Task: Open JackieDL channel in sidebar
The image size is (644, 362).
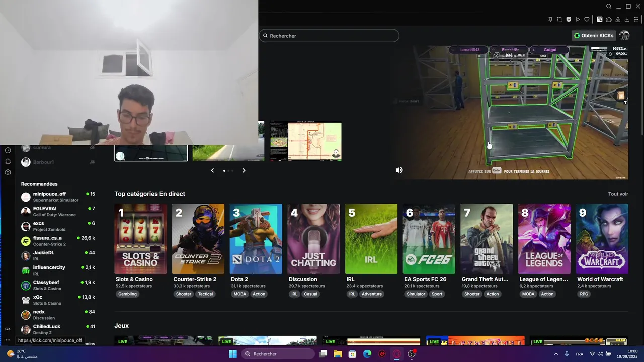Action: tap(58, 255)
